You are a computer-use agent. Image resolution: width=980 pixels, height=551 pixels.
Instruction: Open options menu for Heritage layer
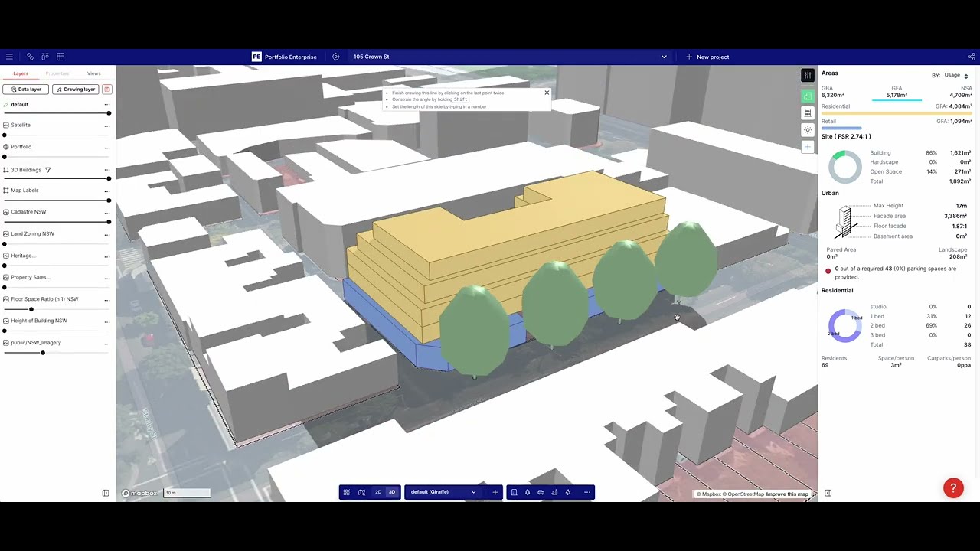pyautogui.click(x=107, y=256)
